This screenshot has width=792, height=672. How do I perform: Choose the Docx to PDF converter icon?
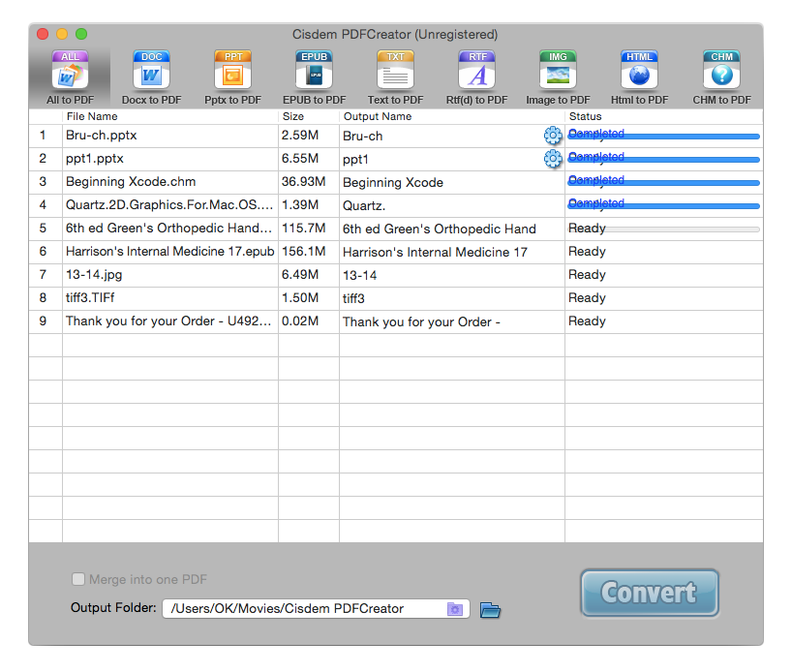[x=151, y=77]
